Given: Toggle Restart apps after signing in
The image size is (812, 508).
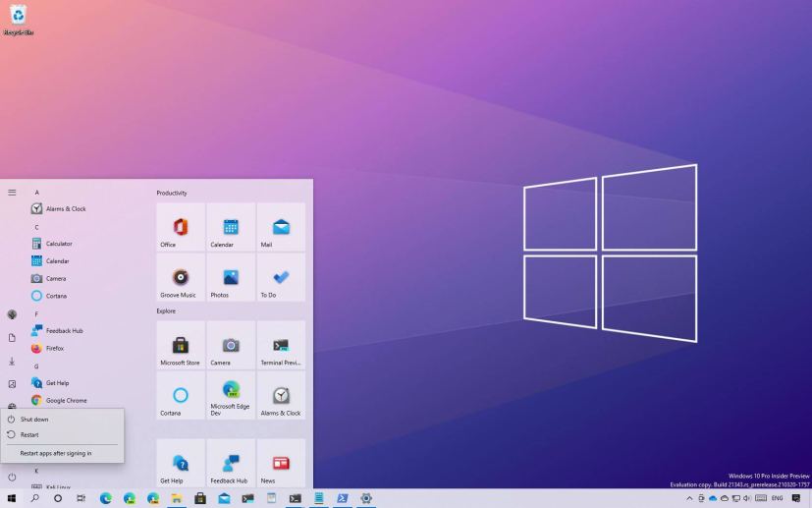Looking at the screenshot, I should pos(62,453).
